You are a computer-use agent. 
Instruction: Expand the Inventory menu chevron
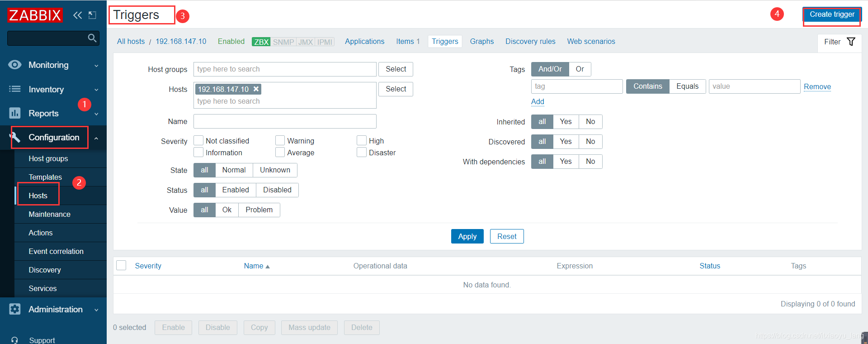point(96,90)
